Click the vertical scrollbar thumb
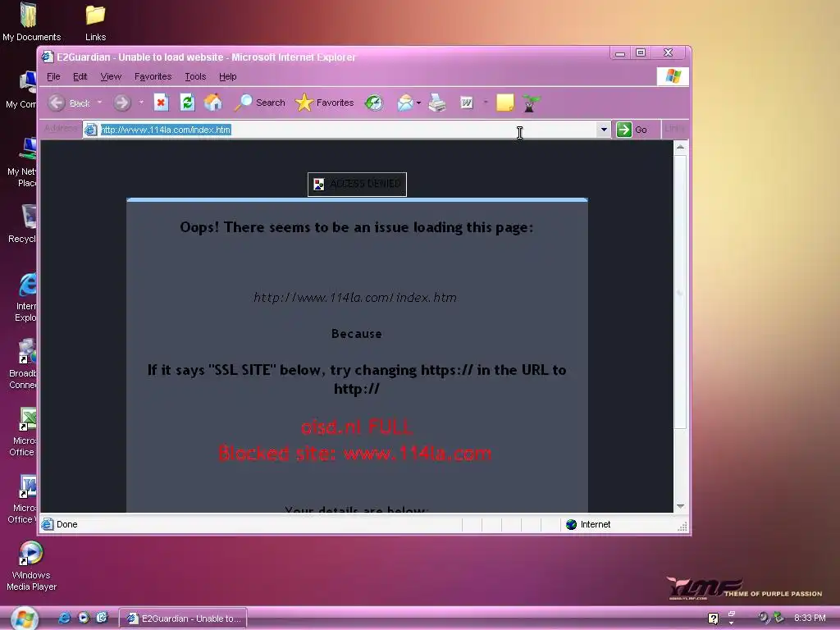Image resolution: width=840 pixels, height=630 pixels. 680,291
